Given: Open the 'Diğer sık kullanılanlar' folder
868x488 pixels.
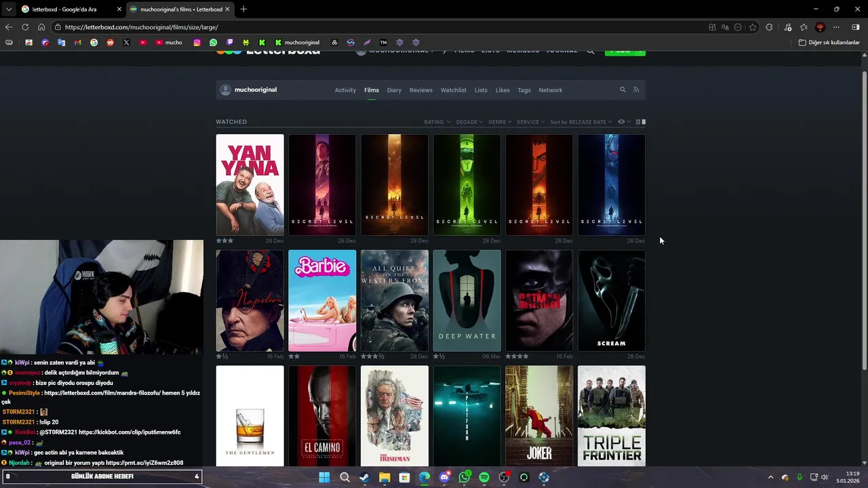Looking at the screenshot, I should 829,42.
